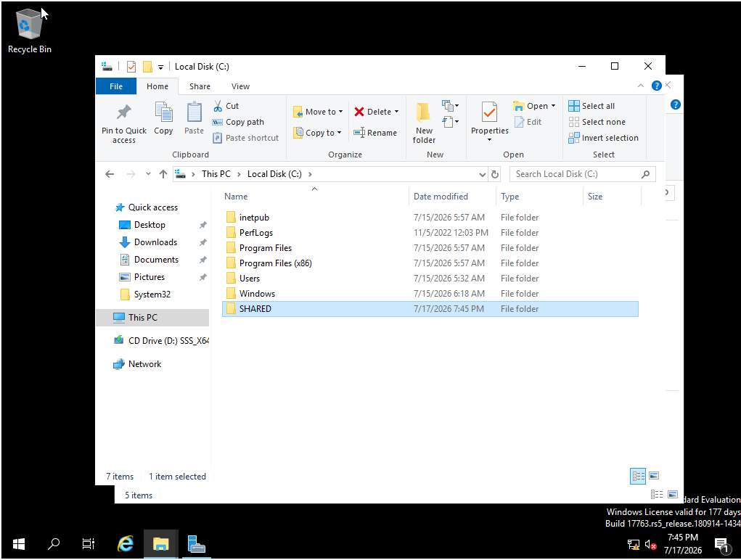Select the Windows folder row

430,294
